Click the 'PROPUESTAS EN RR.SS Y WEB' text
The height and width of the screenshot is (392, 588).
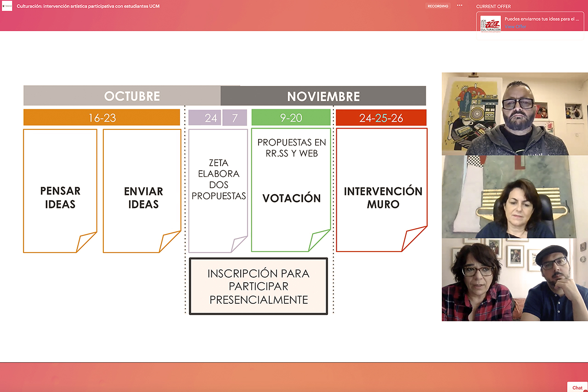click(291, 148)
